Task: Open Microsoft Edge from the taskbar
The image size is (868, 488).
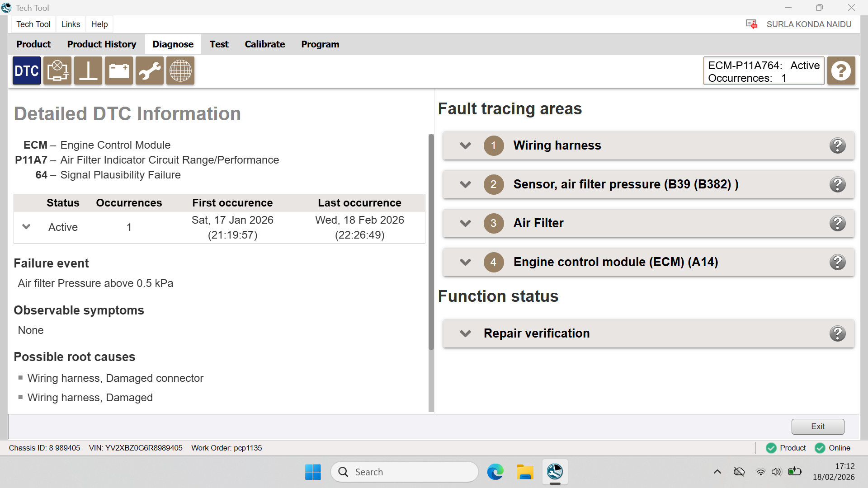Action: [495, 472]
